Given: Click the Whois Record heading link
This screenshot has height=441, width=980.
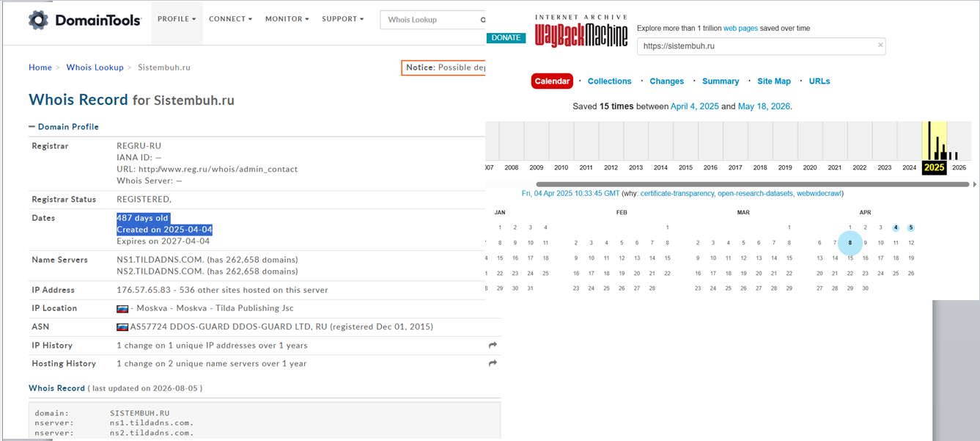Looking at the screenshot, I should (x=56, y=387).
